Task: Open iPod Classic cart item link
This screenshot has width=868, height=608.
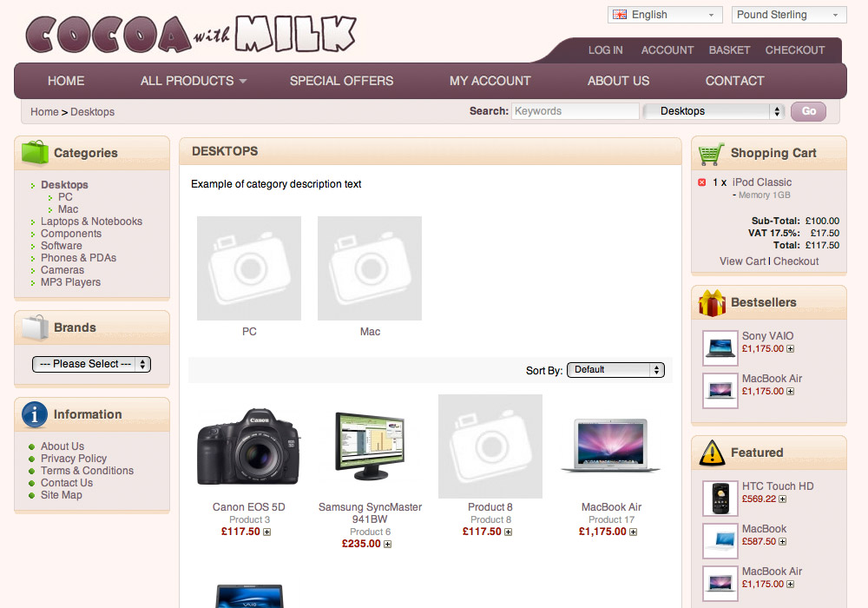Action: coord(762,182)
